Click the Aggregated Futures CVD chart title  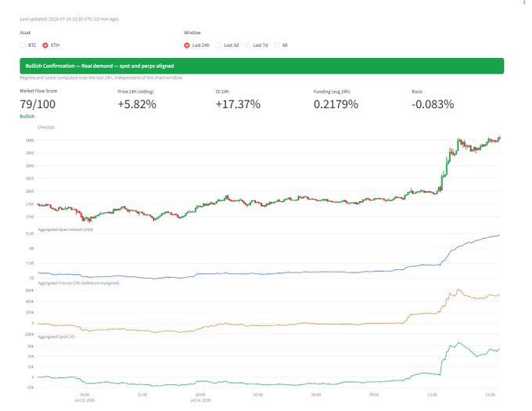coord(78,283)
